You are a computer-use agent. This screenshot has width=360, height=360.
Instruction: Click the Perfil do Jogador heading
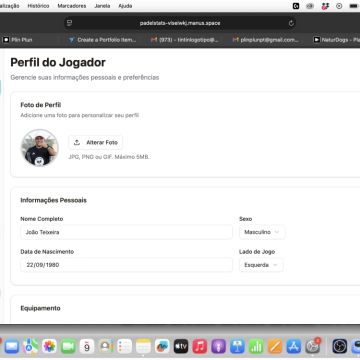58,62
